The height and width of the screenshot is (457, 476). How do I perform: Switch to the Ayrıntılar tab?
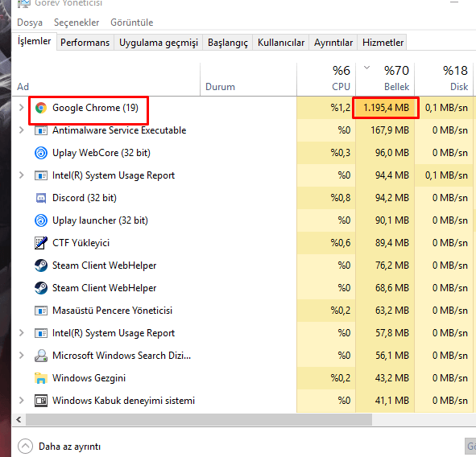click(x=333, y=43)
